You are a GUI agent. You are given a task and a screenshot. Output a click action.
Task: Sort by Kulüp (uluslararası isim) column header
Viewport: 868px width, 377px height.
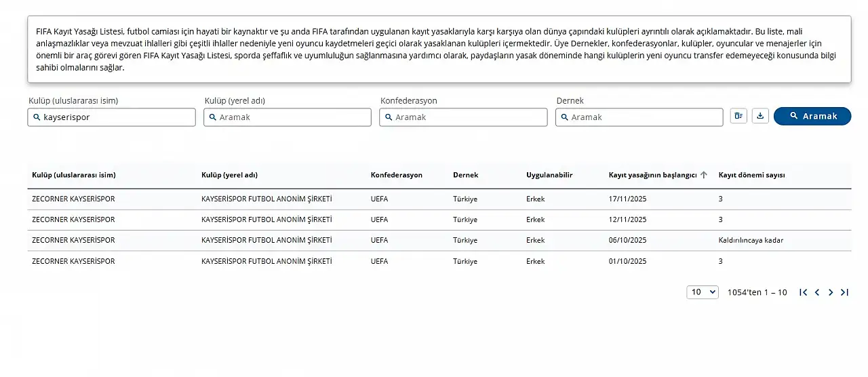click(x=74, y=175)
